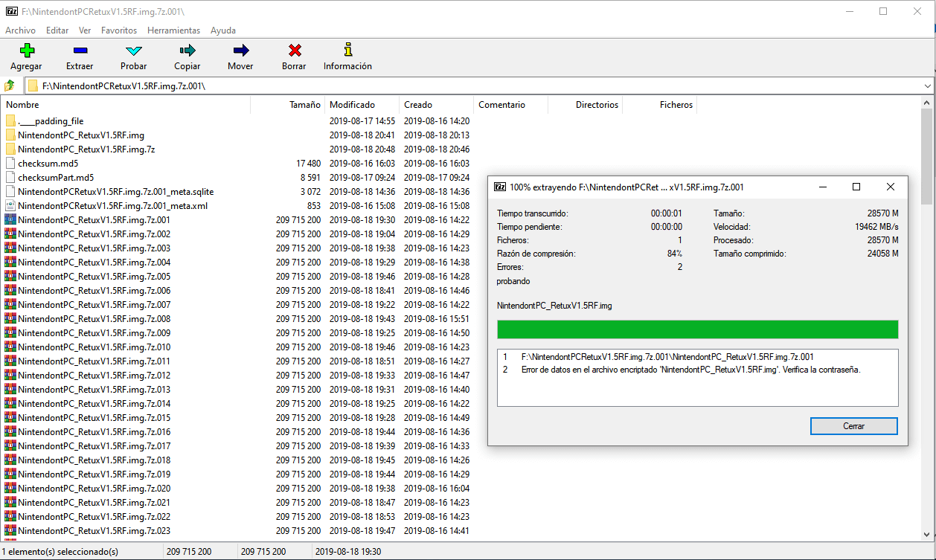This screenshot has height=560, width=936.
Task: Go up one folder level icon
Action: point(10,86)
